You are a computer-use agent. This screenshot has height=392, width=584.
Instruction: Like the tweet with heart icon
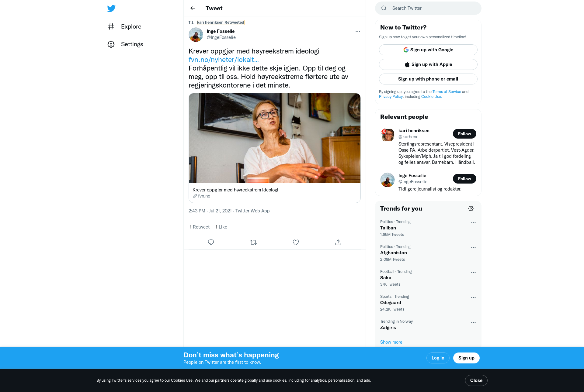click(x=296, y=242)
